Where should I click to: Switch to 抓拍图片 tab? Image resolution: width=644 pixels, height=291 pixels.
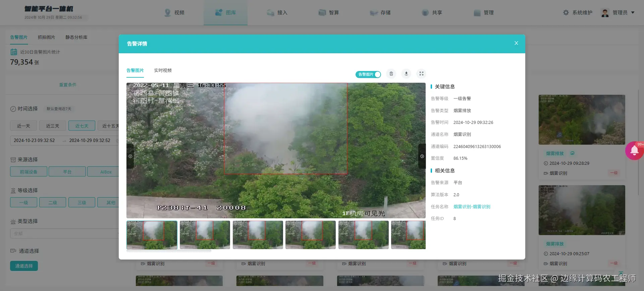(x=46, y=37)
